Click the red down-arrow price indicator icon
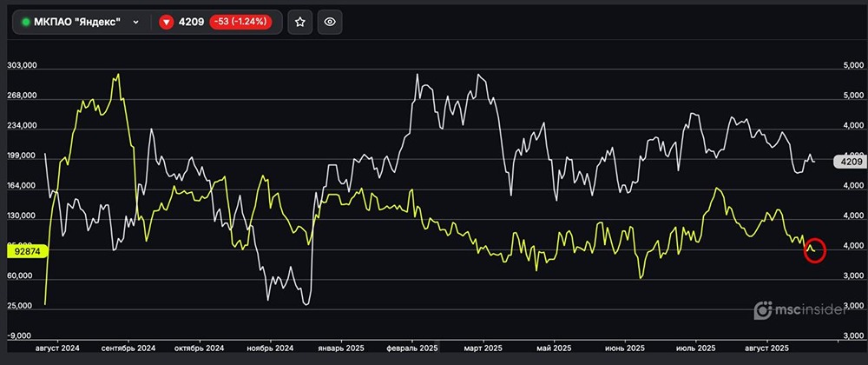868x365 pixels. click(x=166, y=23)
